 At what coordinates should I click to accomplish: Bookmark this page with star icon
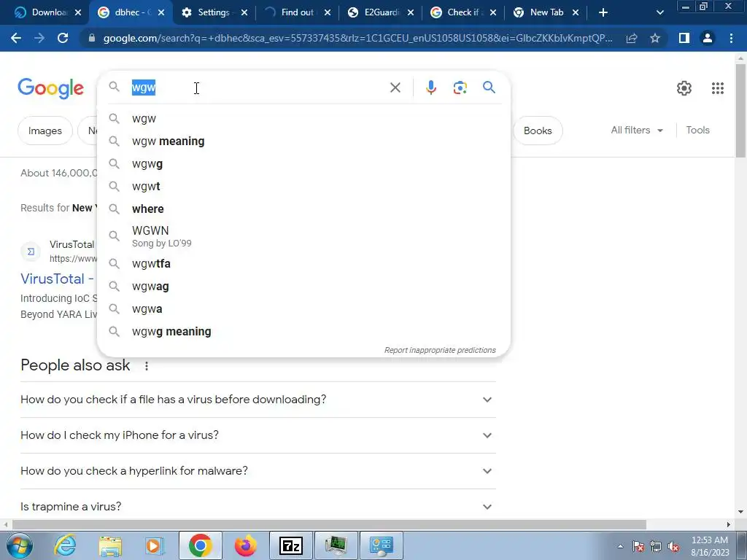(x=655, y=38)
